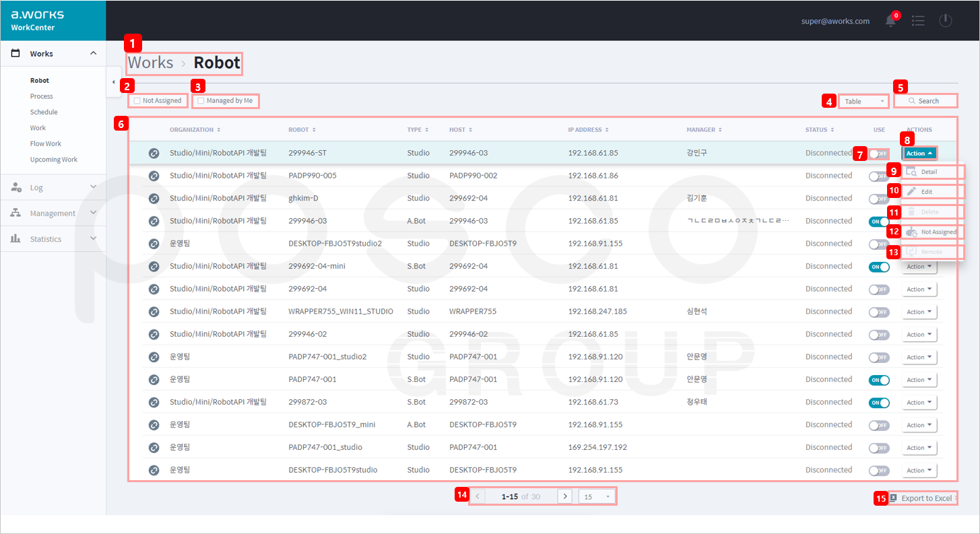Toggle USE switch for 299946-ST
This screenshot has width=980, height=534.
[879, 154]
